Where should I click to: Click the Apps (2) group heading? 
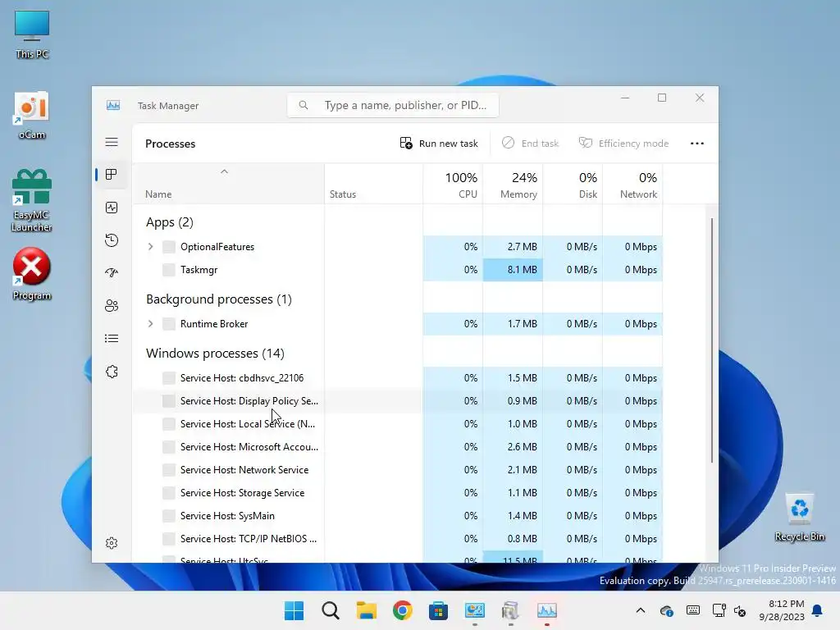[x=170, y=222]
